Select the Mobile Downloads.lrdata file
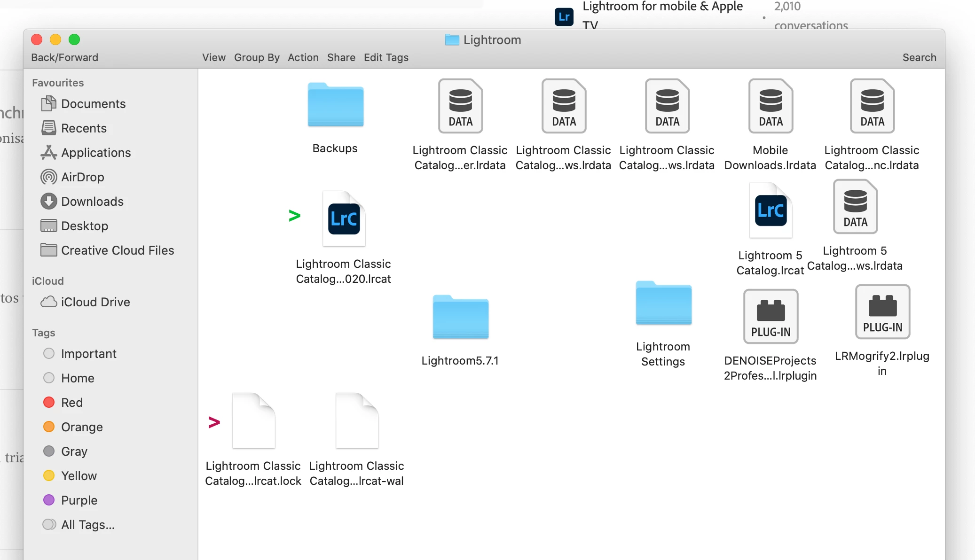The height and width of the screenshot is (560, 975). tap(771, 107)
